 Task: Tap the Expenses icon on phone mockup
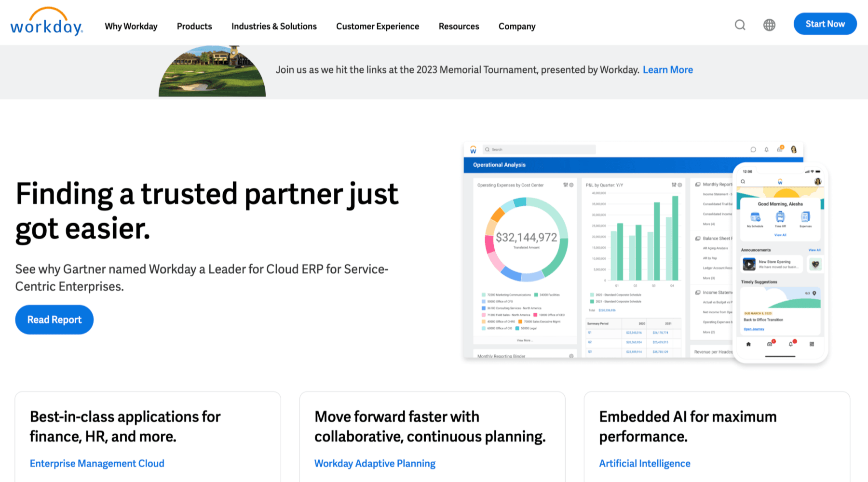point(805,218)
